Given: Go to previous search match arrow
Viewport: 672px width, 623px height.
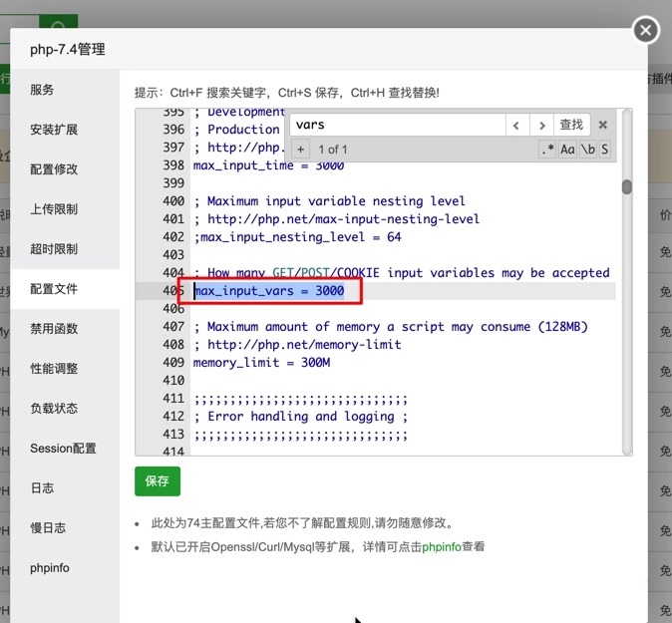Looking at the screenshot, I should tap(516, 126).
